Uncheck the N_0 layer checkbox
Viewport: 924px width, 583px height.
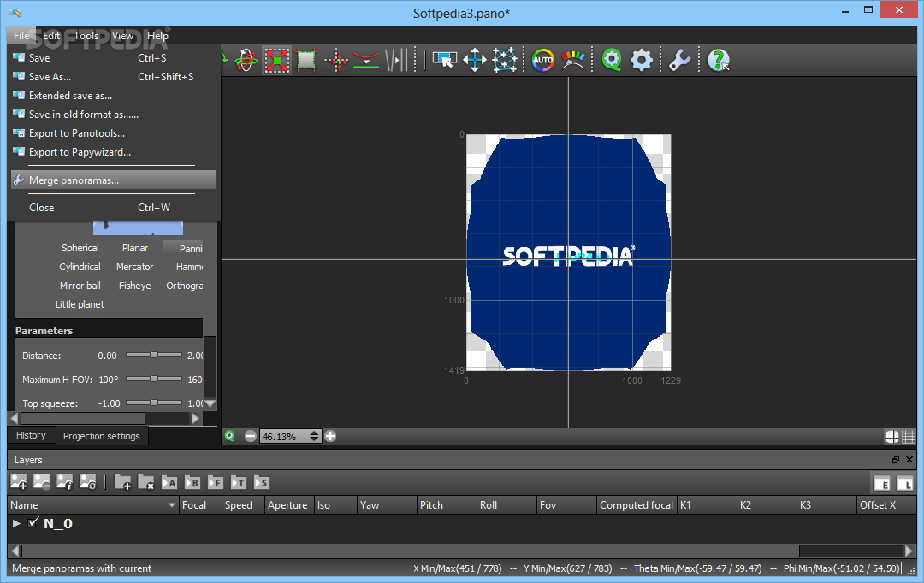coord(33,522)
